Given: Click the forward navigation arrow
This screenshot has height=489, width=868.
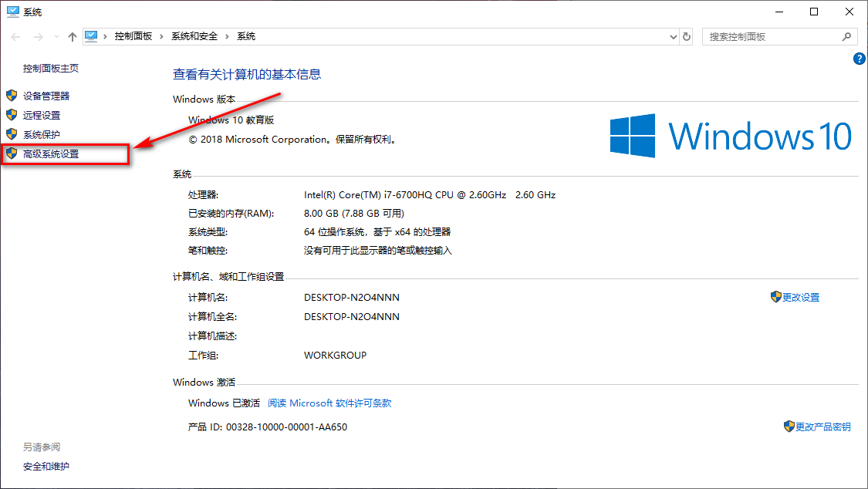Looking at the screenshot, I should tap(39, 36).
